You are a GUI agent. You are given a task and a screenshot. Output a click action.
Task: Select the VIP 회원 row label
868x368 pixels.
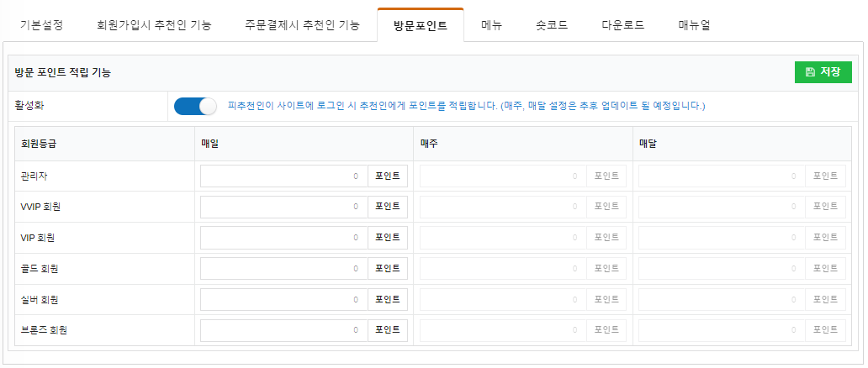pos(37,238)
